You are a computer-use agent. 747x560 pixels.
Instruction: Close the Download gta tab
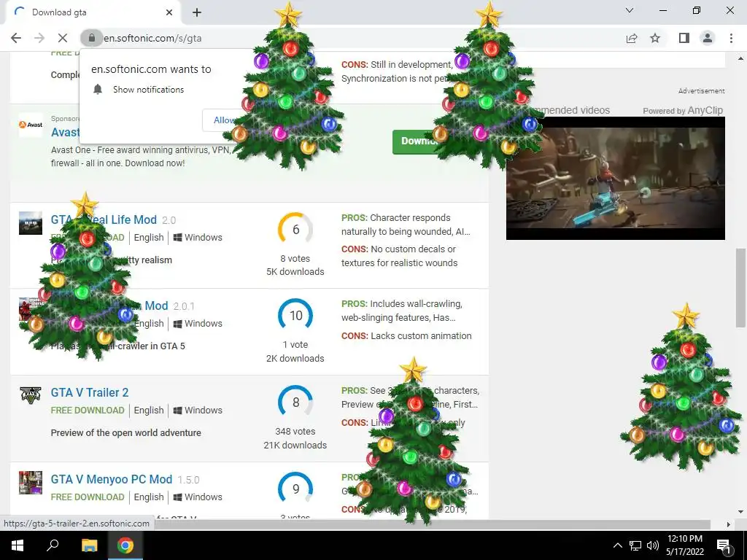pos(169,12)
